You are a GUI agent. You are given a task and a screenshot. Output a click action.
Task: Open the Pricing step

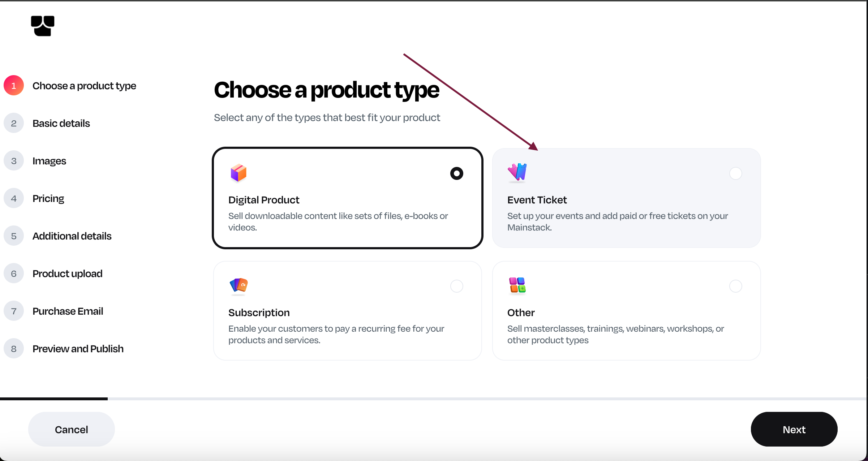(x=48, y=198)
